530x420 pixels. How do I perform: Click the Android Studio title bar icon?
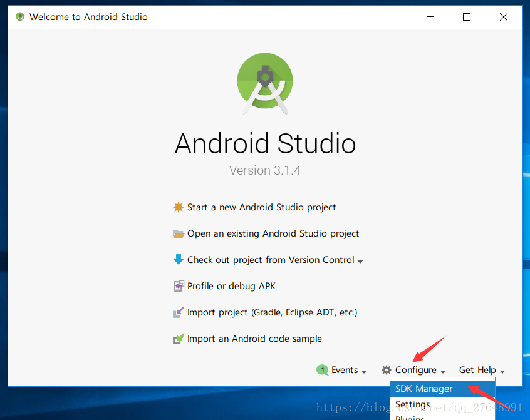click(x=20, y=16)
